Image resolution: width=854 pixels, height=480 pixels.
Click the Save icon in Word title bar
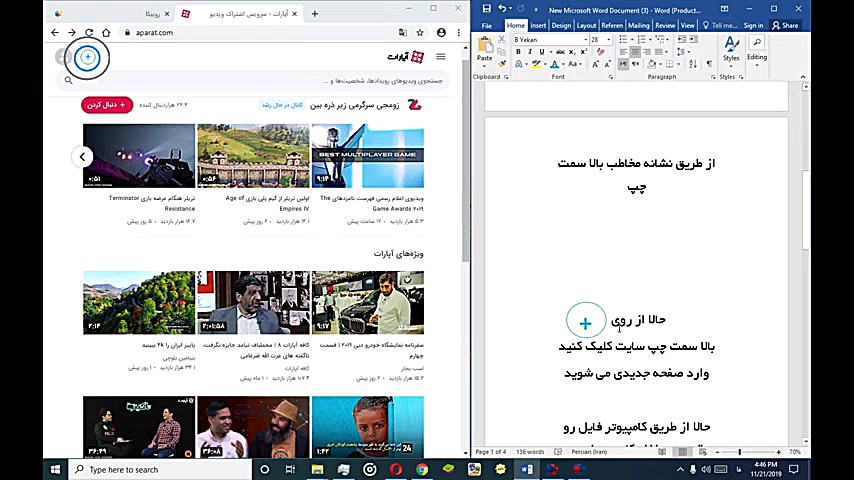pos(486,9)
